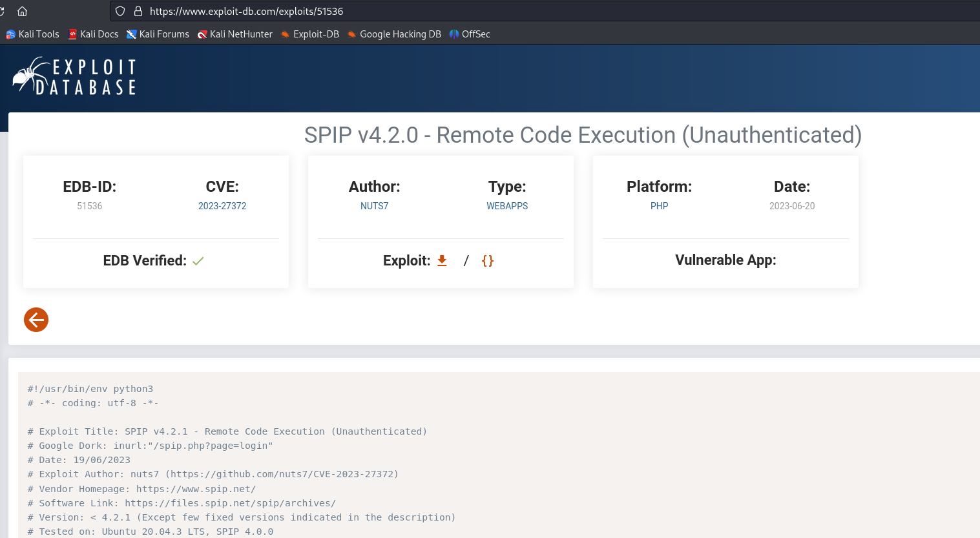Click the Exploit Title comment line
Viewport: 980px width, 538px height.
(x=227, y=431)
